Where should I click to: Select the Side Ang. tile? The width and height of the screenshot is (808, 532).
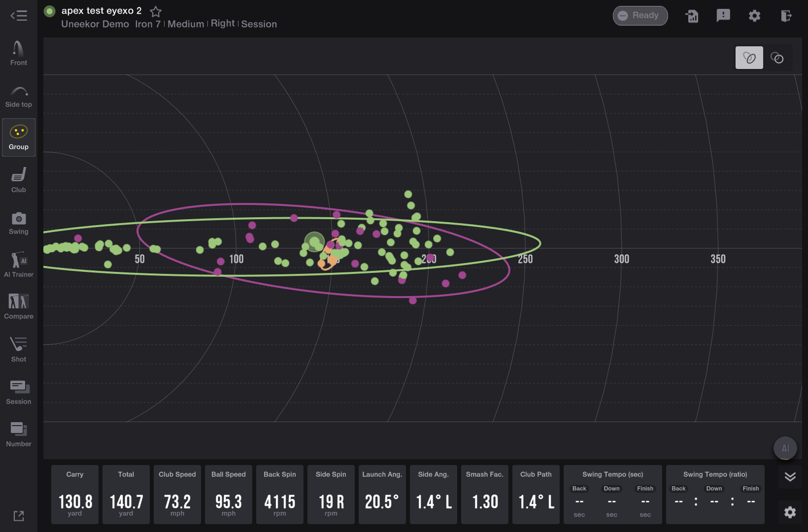point(434,494)
